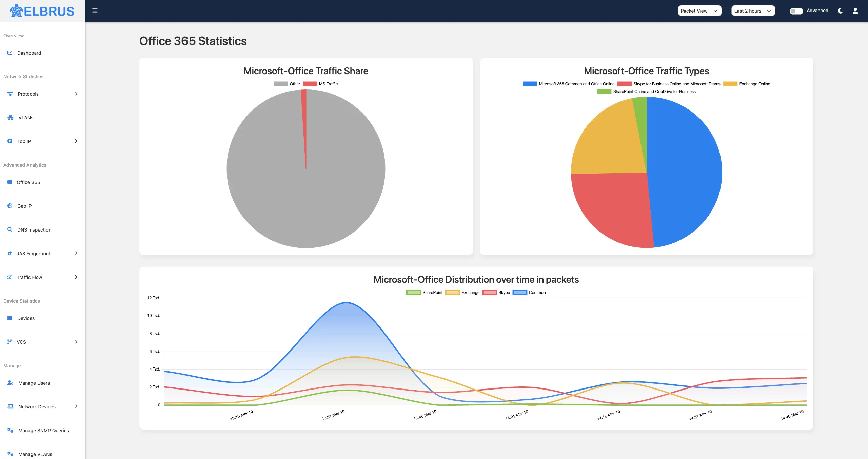The height and width of the screenshot is (459, 868).
Task: Expand the Network Devices submenu chevron
Action: click(76, 406)
